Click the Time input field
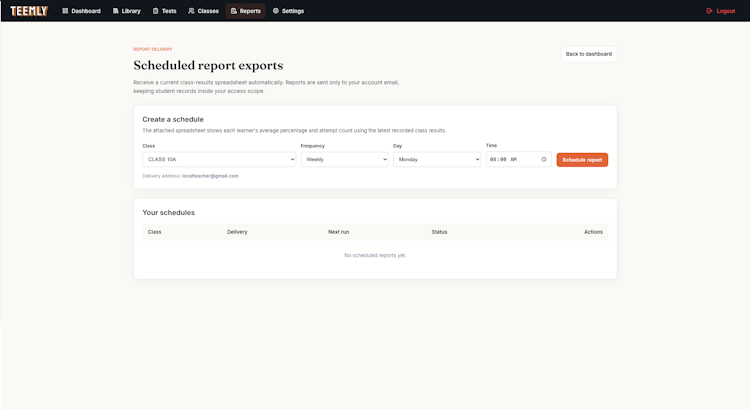The height and width of the screenshot is (409, 750). tap(518, 159)
